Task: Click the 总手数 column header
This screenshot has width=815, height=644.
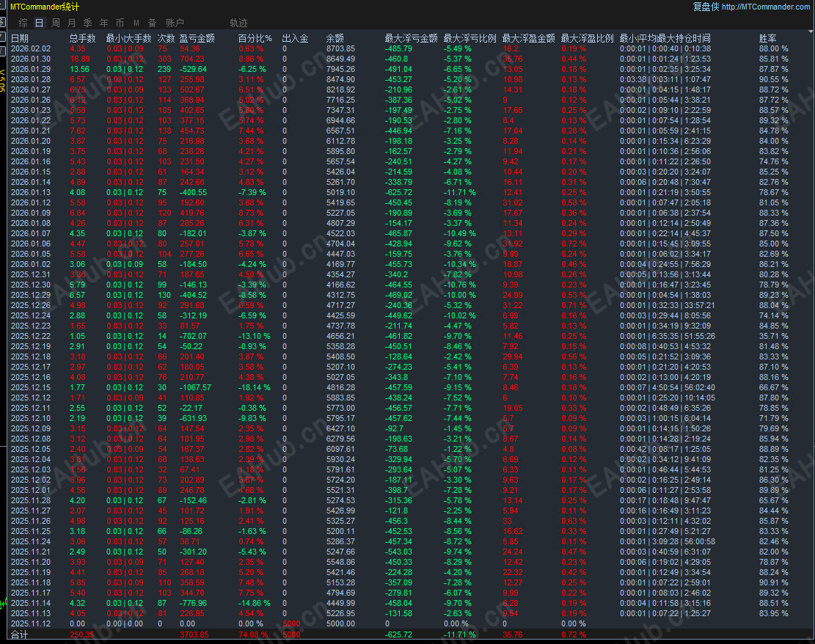Action: coord(83,38)
